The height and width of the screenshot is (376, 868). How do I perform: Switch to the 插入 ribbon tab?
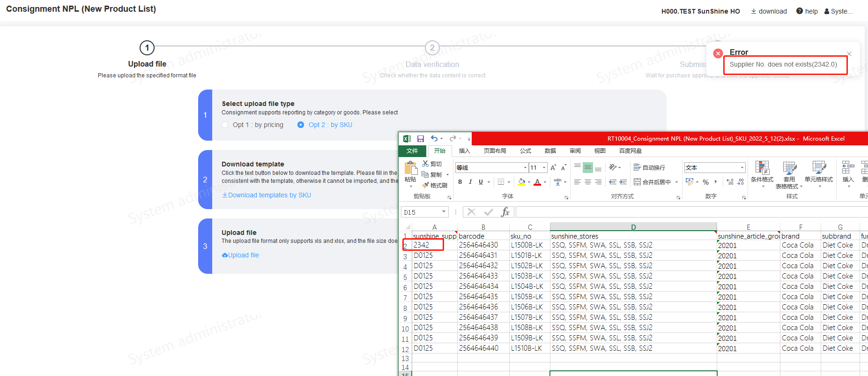click(464, 151)
